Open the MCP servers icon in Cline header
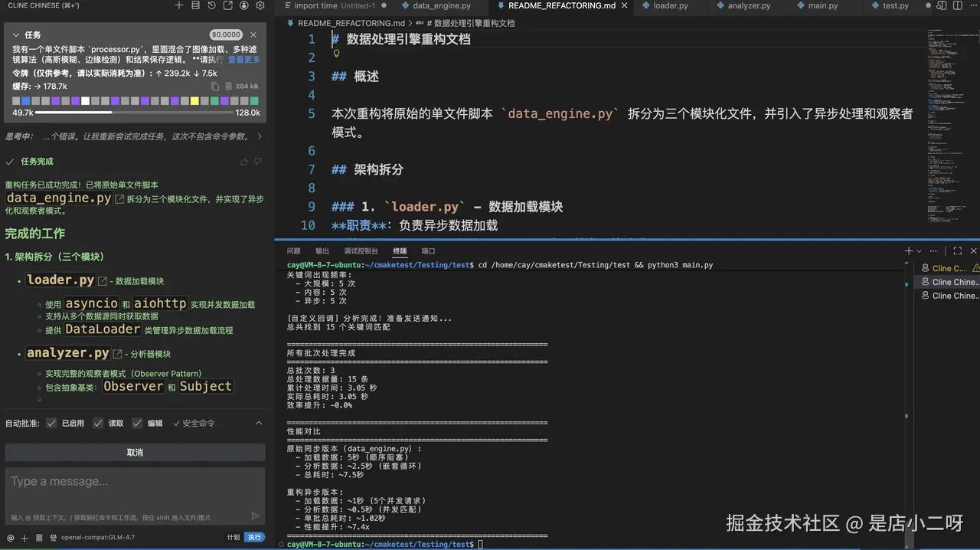 coord(195,5)
